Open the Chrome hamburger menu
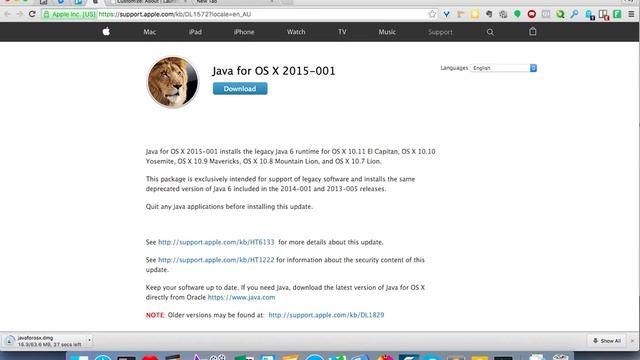This screenshot has height=360, width=640. (631, 14)
